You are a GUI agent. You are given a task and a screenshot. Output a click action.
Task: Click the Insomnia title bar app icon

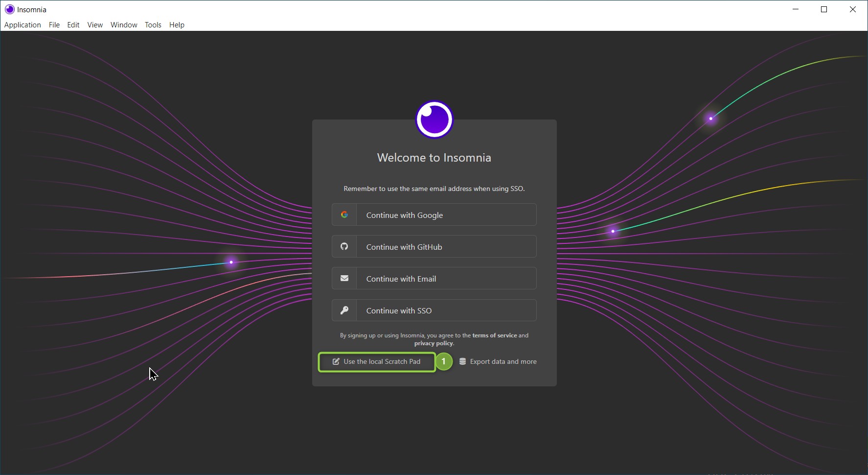pyautogui.click(x=9, y=9)
